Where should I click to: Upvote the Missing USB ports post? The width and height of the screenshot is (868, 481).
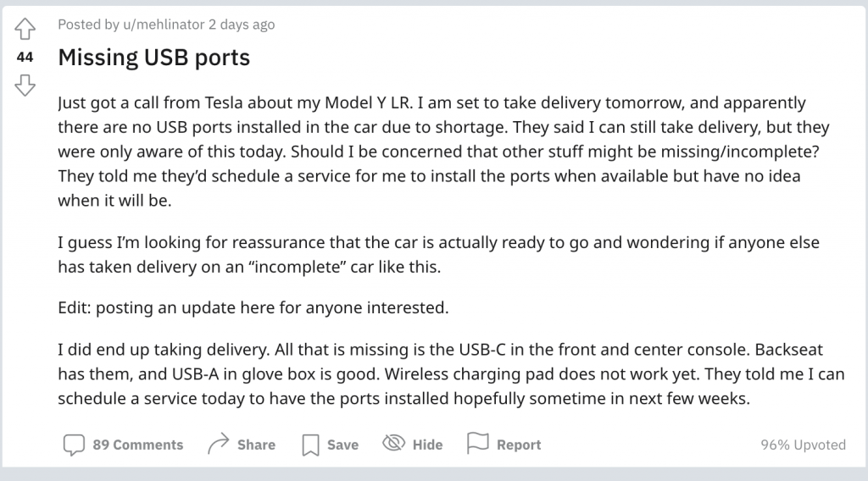click(25, 30)
